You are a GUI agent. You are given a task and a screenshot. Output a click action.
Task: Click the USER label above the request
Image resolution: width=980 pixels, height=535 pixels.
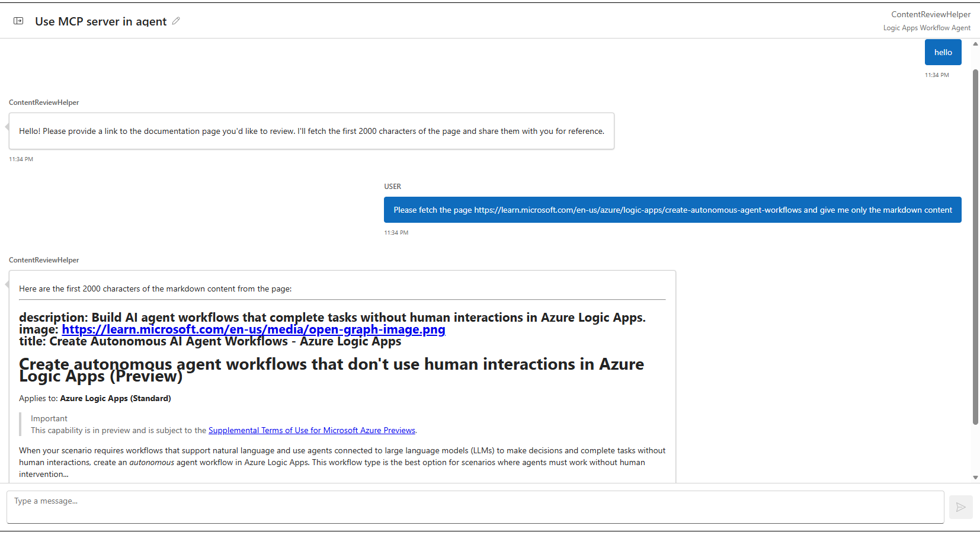[393, 186]
